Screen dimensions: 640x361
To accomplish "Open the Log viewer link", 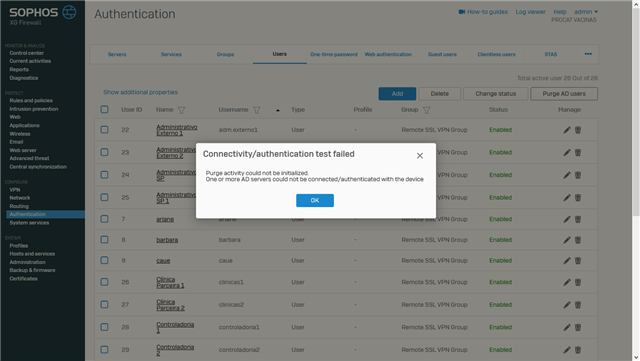I will (x=530, y=12).
